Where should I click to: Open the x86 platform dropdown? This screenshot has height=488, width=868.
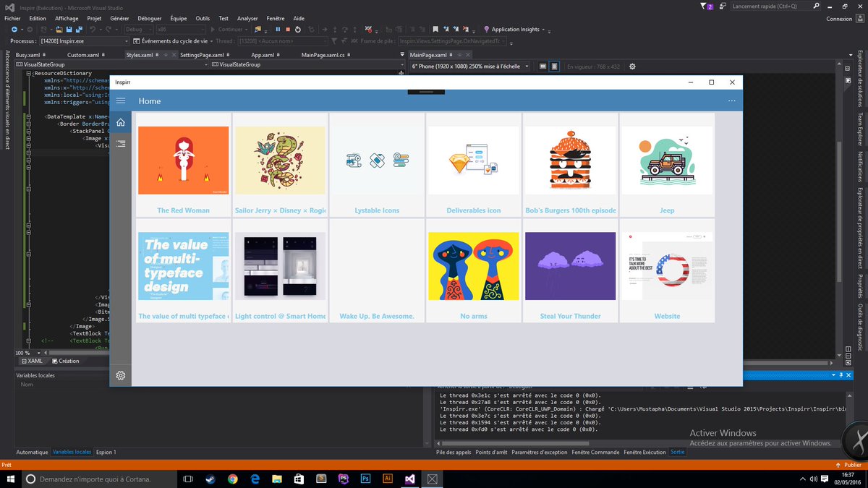(181, 30)
